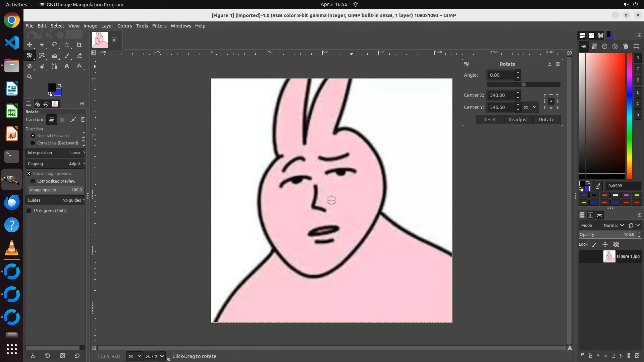The image size is (644, 362).
Task: Select the Measure compass tool
Action: pos(79,66)
